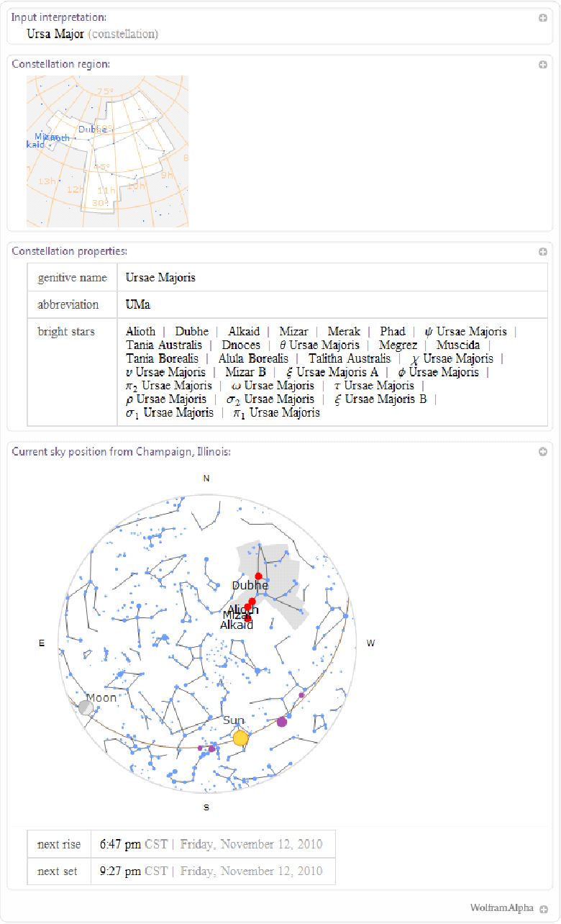Image resolution: width=561 pixels, height=924 pixels.
Task: Select Alula Borealis star entry
Action: point(253,358)
